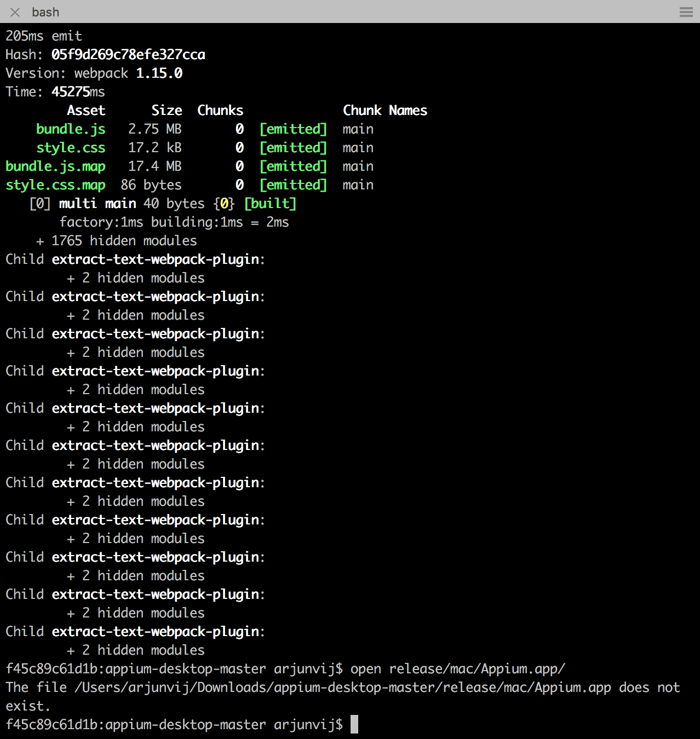Click the bundle.js.map asset name
This screenshot has height=739, width=700.
(55, 166)
